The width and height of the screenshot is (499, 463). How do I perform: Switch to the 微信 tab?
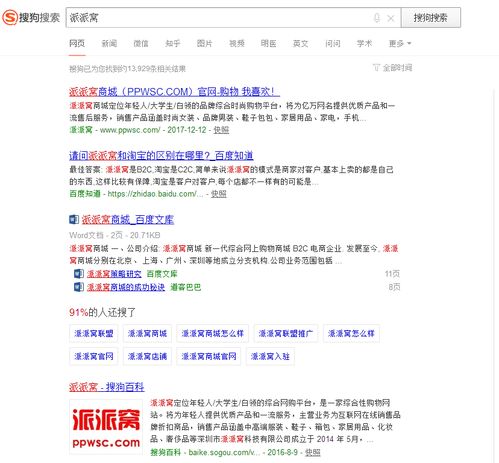pos(141,43)
